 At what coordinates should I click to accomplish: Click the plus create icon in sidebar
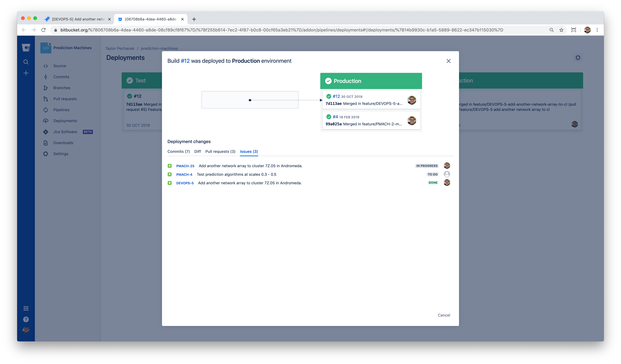pyautogui.click(x=26, y=73)
